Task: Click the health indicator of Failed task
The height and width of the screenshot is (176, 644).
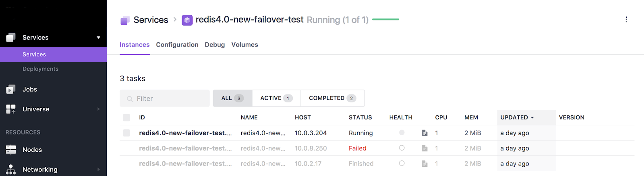Action: point(402,148)
